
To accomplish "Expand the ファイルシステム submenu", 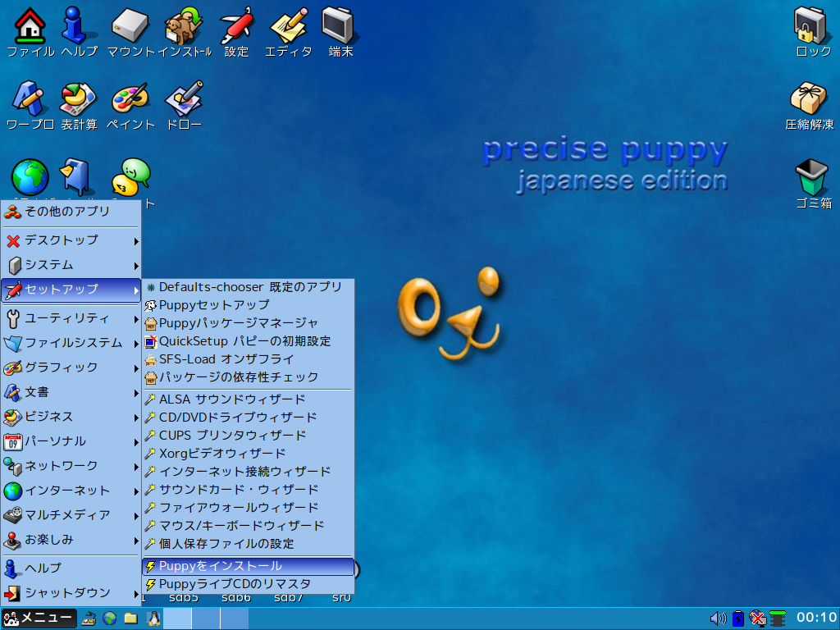I will click(71, 344).
